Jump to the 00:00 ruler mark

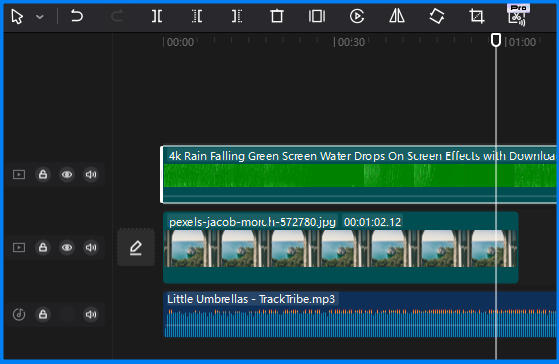pos(180,42)
